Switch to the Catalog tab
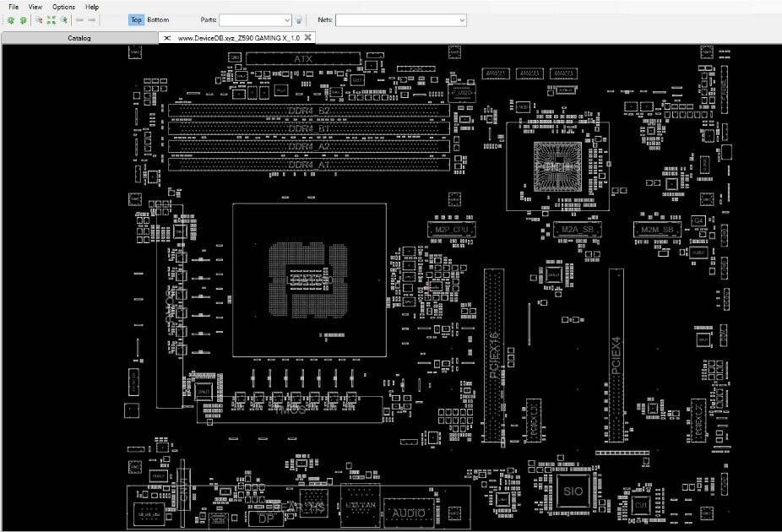The image size is (782, 532). [79, 38]
